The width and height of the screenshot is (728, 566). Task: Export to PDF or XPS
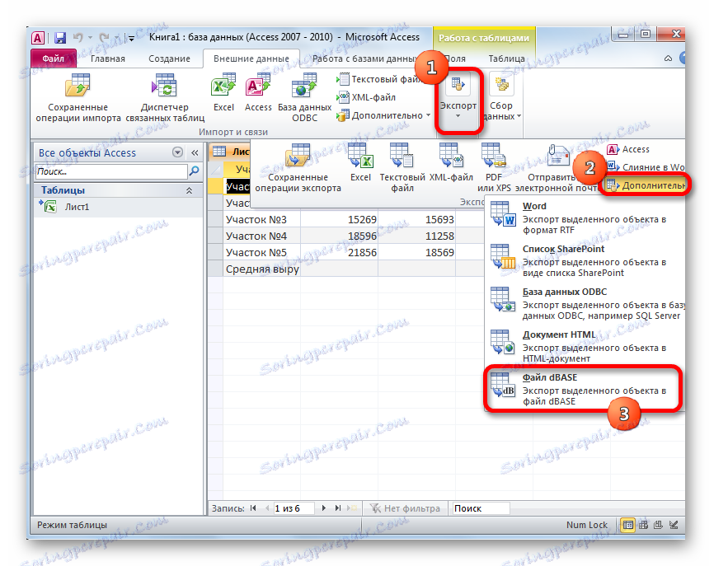click(x=494, y=168)
